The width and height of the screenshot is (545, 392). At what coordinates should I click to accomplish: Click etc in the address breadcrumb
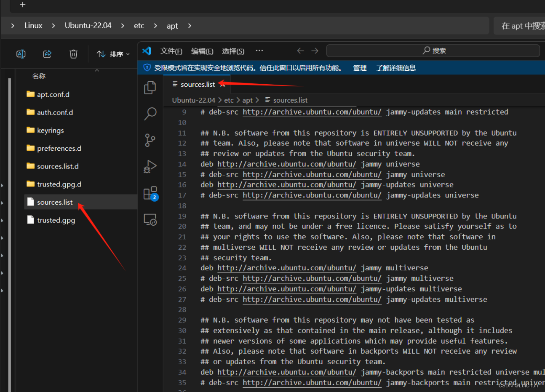coord(139,26)
